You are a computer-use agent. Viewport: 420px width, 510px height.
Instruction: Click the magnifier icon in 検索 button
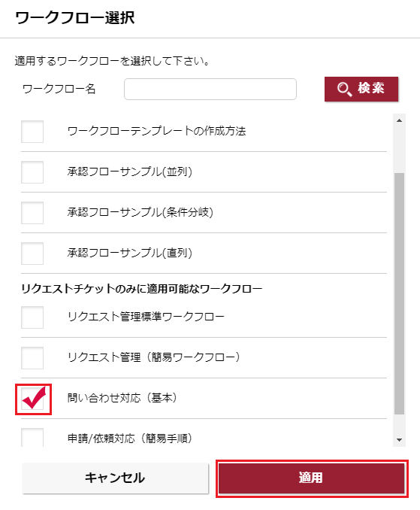[344, 89]
